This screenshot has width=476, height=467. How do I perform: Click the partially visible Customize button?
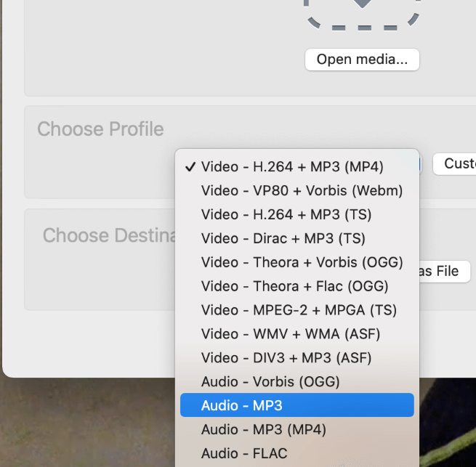[x=455, y=163]
